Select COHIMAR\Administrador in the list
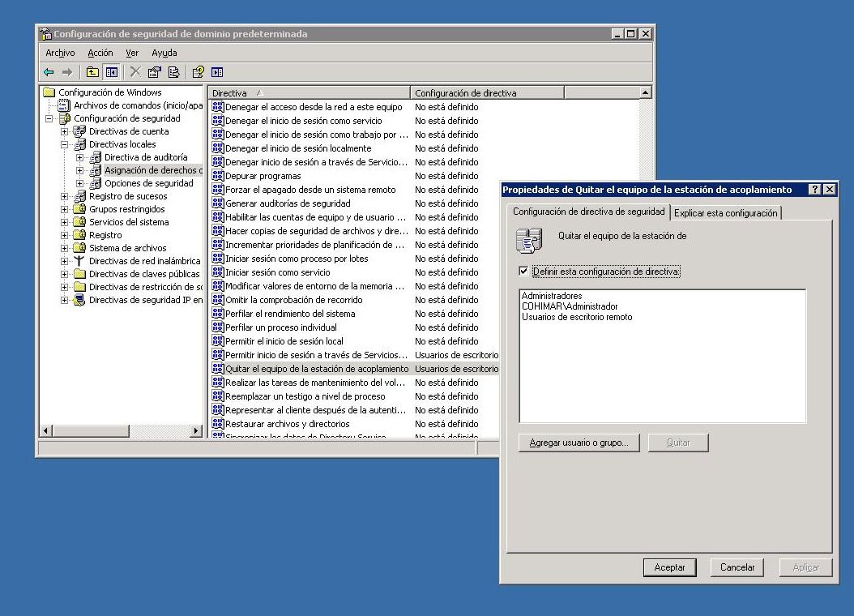 point(570,306)
